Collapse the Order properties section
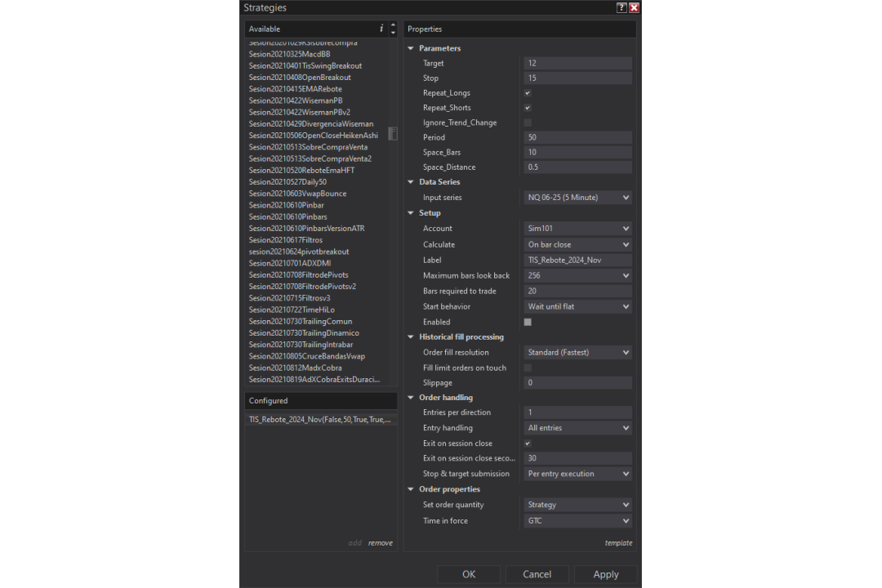 [411, 489]
